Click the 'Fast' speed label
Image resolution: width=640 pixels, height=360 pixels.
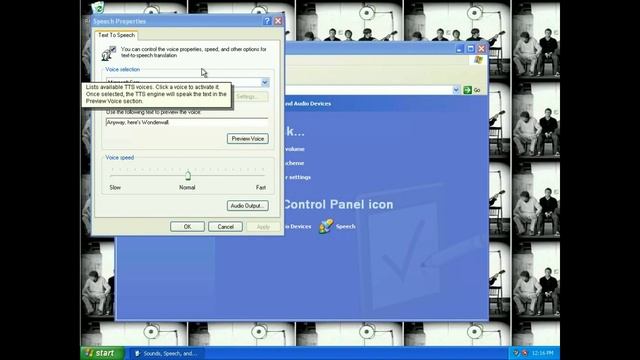click(x=261, y=188)
